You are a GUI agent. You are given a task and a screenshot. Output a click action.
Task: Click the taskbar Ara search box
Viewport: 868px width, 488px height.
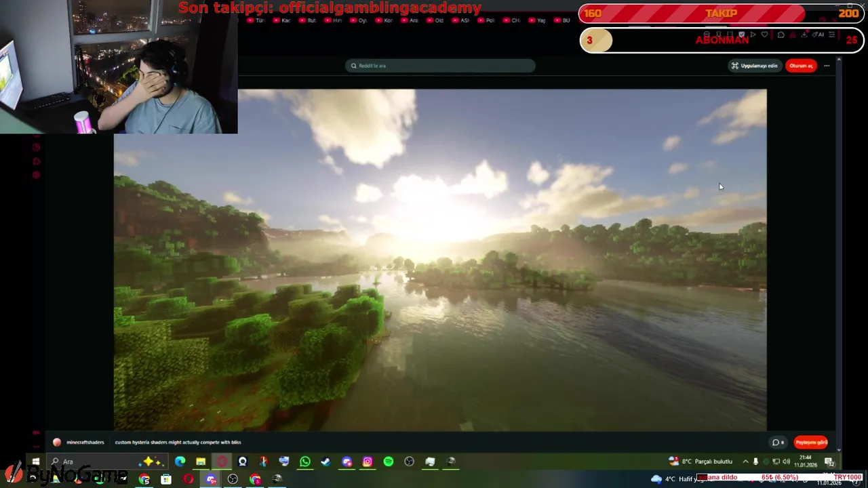tap(107, 462)
